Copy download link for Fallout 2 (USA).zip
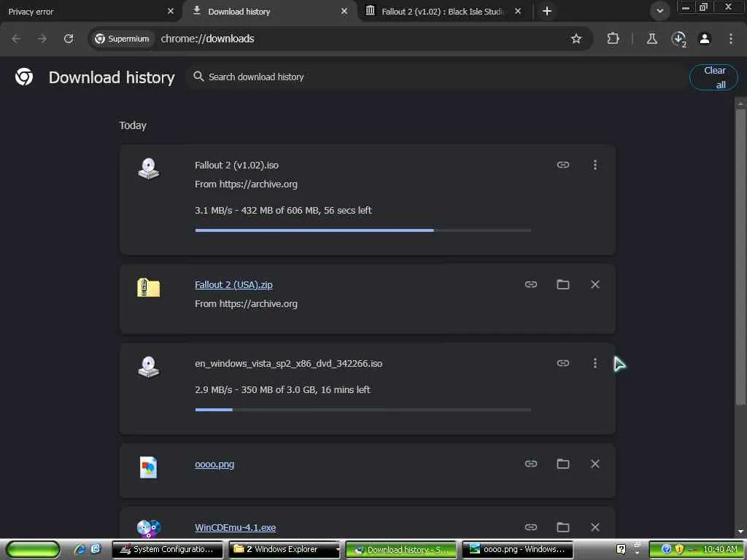Screen dimensions: 747x560 point(531,284)
